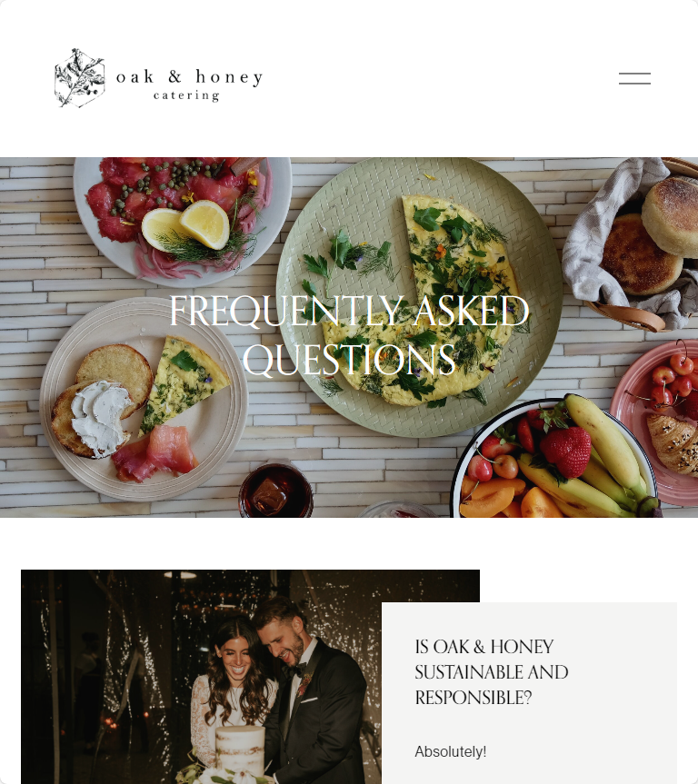The image size is (698, 784).
Task: Click the "Is Oak & Honey sustainable and responsible?" question
Action: coord(492,672)
